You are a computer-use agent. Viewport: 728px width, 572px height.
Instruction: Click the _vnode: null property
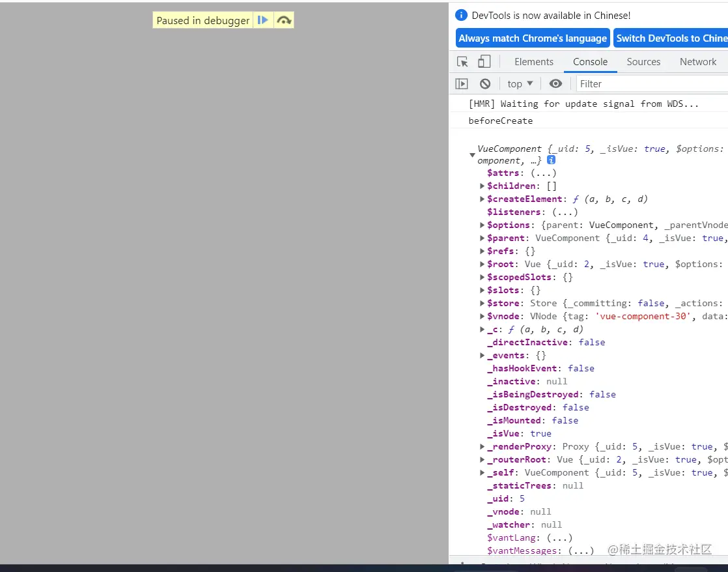pos(519,511)
